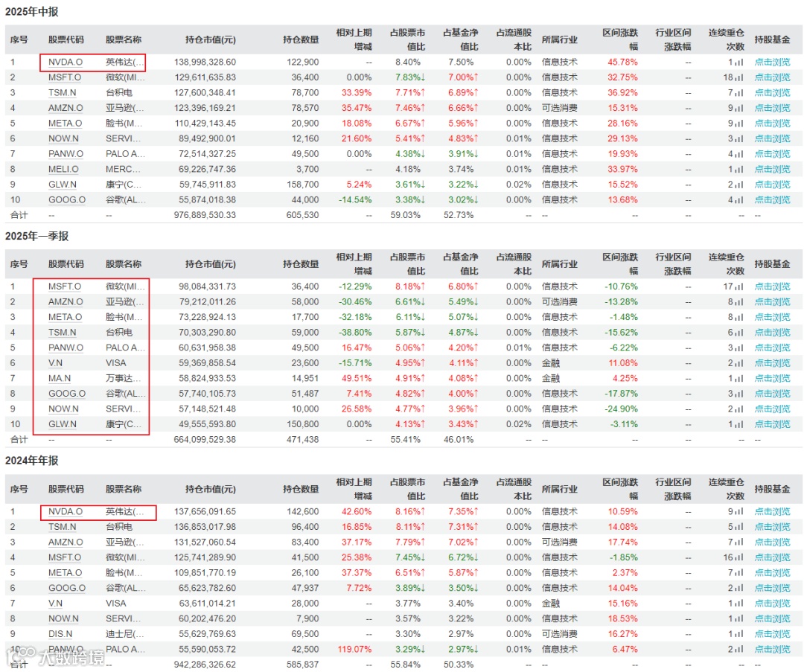Select the total value 976,889,530.33
The width and height of the screenshot is (804, 672).
205,215
